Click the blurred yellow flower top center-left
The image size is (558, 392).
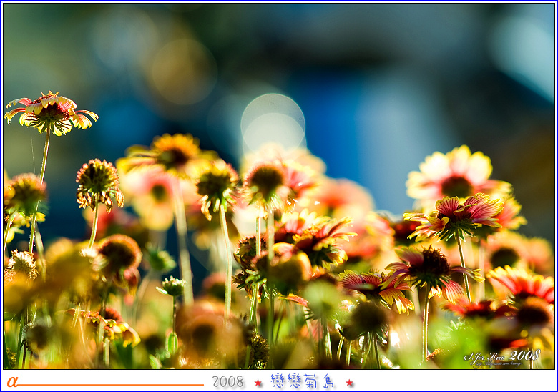pos(172,151)
